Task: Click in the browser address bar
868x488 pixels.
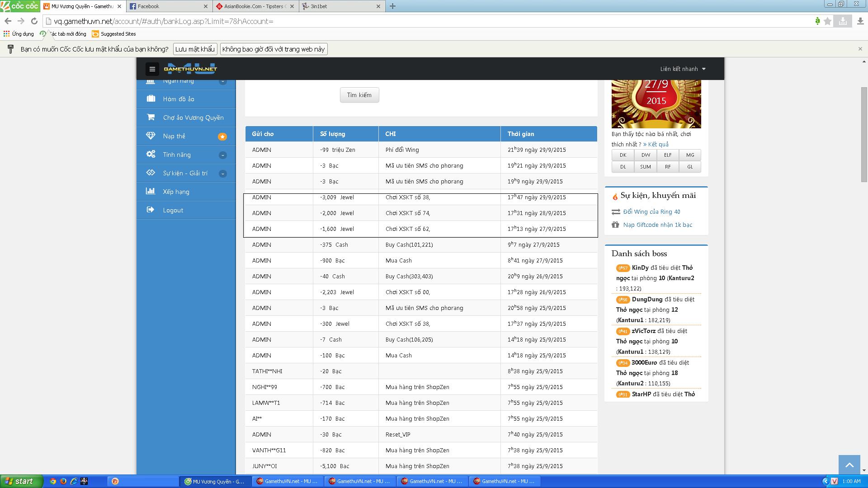Action: pyautogui.click(x=429, y=21)
